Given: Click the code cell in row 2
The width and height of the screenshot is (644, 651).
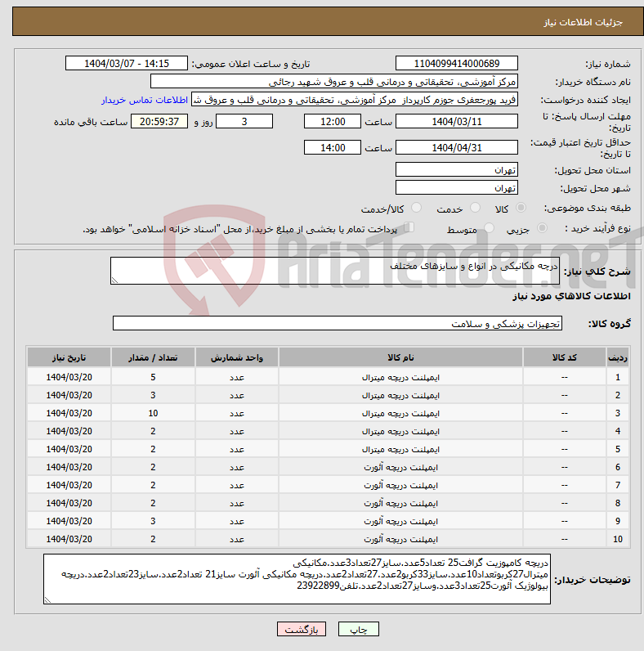Looking at the screenshot, I should 565,395.
